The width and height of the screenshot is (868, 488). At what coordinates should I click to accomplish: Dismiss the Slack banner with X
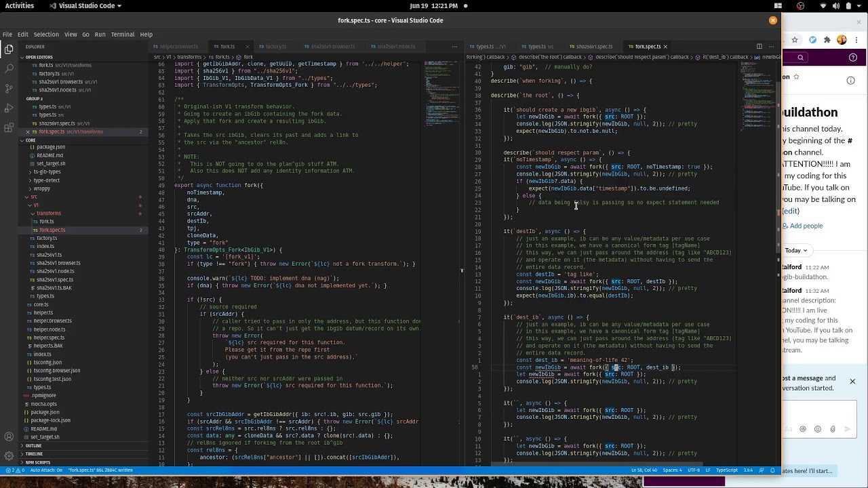[852, 382]
